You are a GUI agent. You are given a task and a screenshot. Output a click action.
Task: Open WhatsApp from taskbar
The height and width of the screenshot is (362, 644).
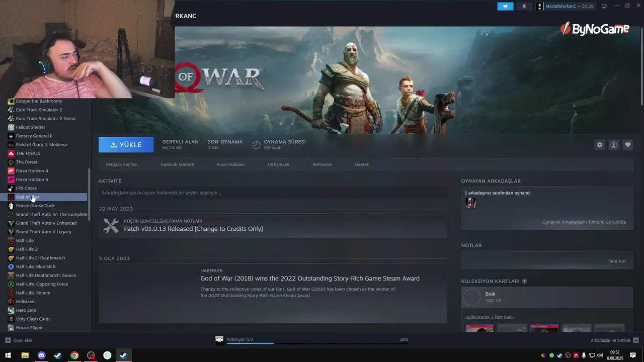(x=107, y=355)
